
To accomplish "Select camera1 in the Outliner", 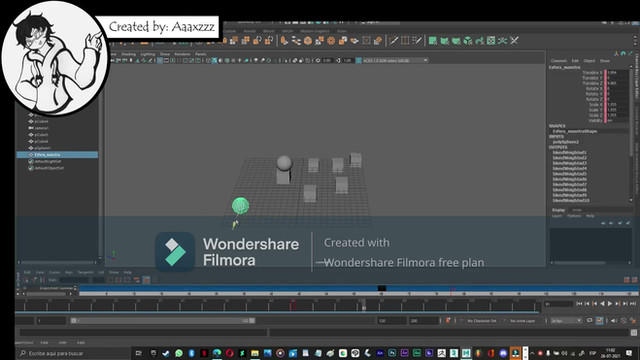I will [41, 128].
